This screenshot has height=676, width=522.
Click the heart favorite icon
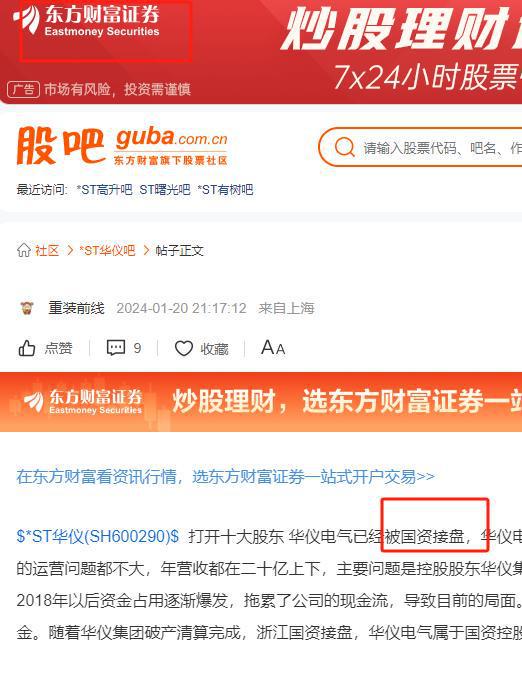coord(184,348)
